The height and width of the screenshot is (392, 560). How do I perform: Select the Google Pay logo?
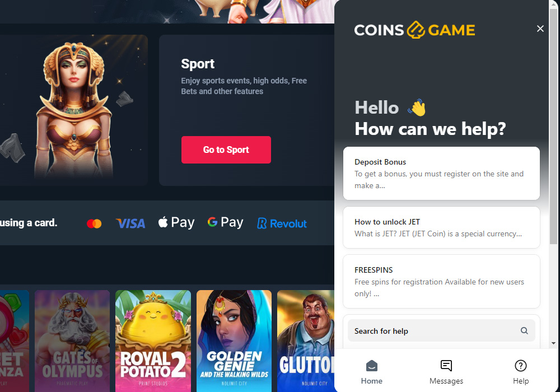225,223
